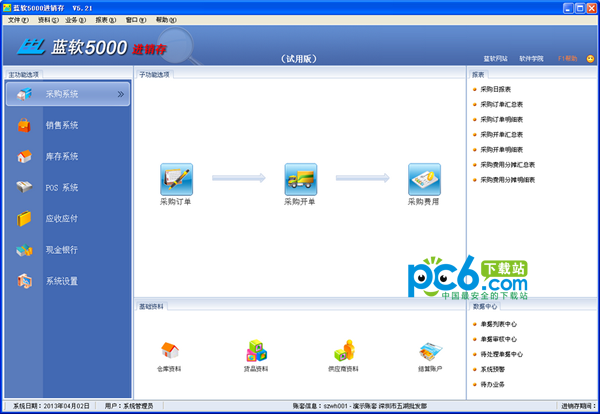
Task: Open 结算账户 settlement account icon
Action: 430,351
